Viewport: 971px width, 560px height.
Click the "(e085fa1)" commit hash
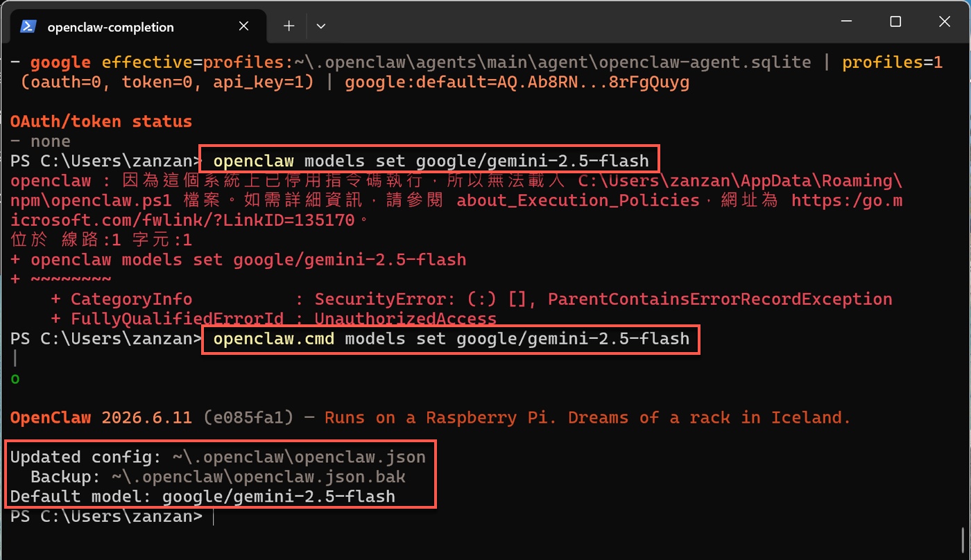248,418
